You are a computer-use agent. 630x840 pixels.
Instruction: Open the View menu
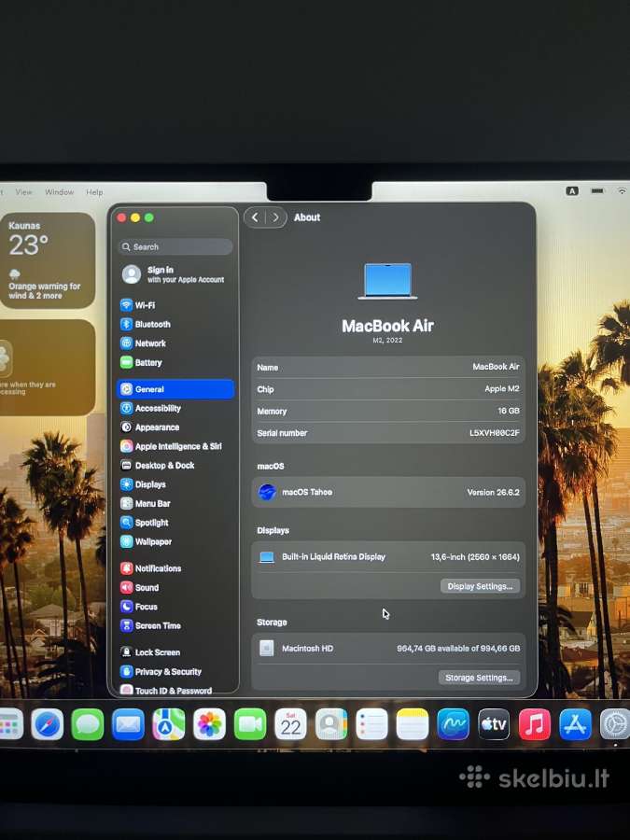(x=23, y=191)
